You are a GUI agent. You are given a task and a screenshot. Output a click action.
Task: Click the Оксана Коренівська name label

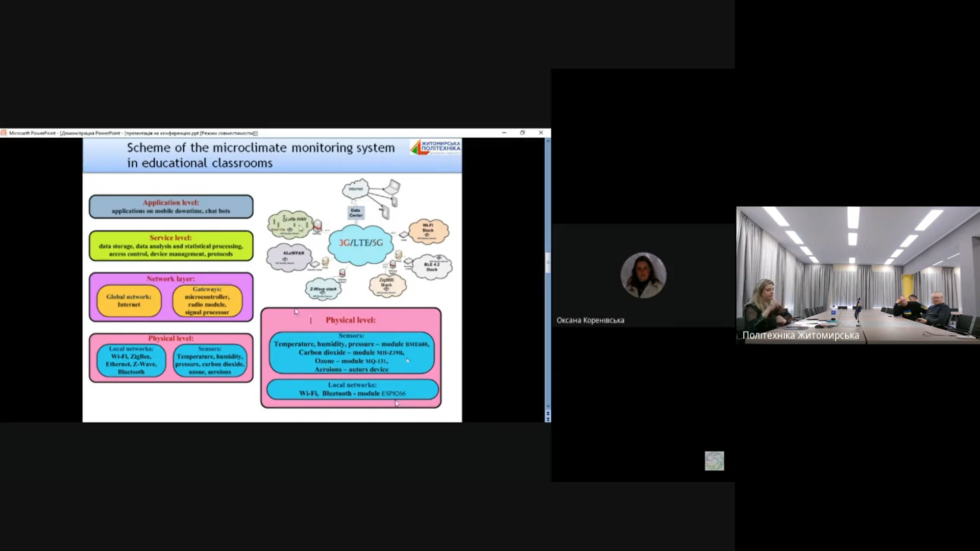click(x=590, y=320)
